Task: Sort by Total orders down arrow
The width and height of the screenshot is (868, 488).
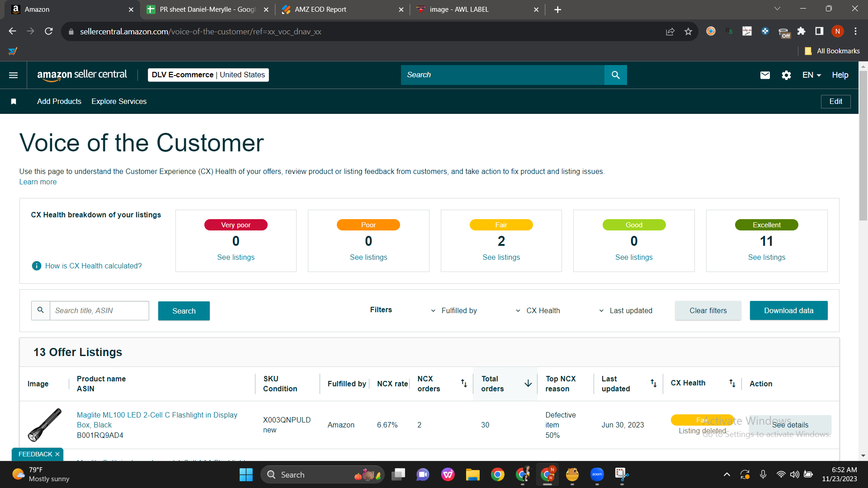Action: pos(528,384)
